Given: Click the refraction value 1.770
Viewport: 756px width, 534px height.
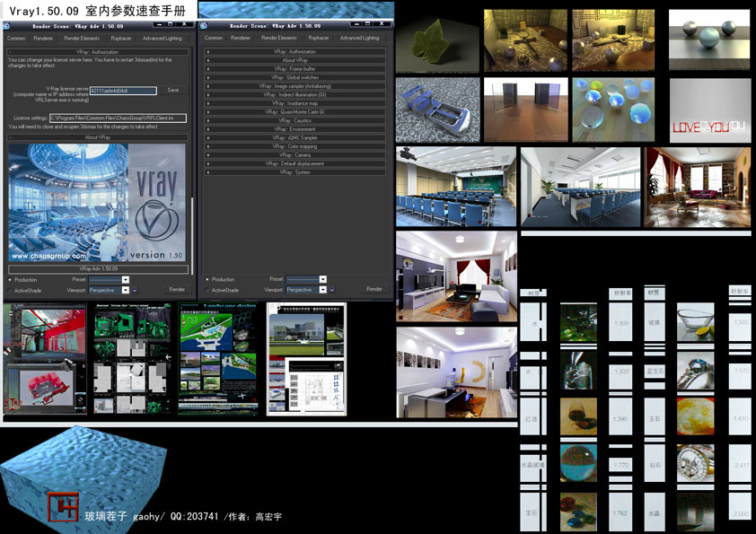Looking at the screenshot, I should (621, 465).
